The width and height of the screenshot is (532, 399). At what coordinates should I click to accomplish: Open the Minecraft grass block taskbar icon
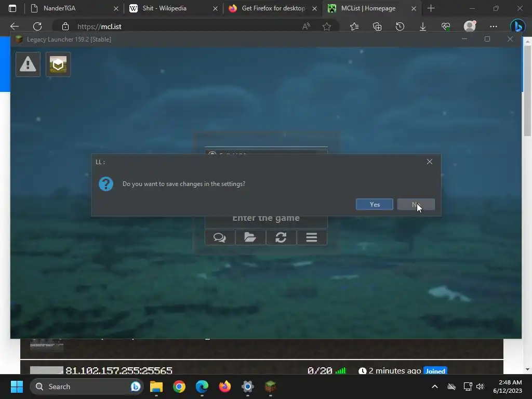coord(270,387)
